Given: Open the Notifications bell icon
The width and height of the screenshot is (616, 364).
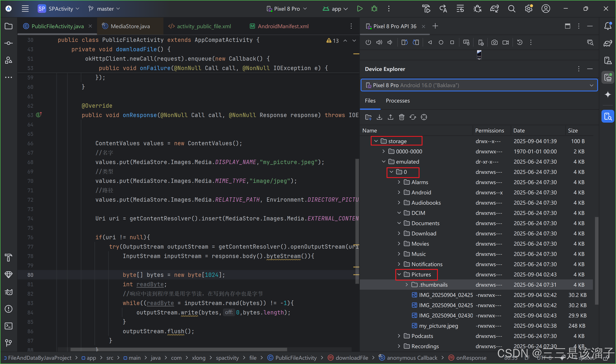Looking at the screenshot, I should pyautogui.click(x=608, y=26).
